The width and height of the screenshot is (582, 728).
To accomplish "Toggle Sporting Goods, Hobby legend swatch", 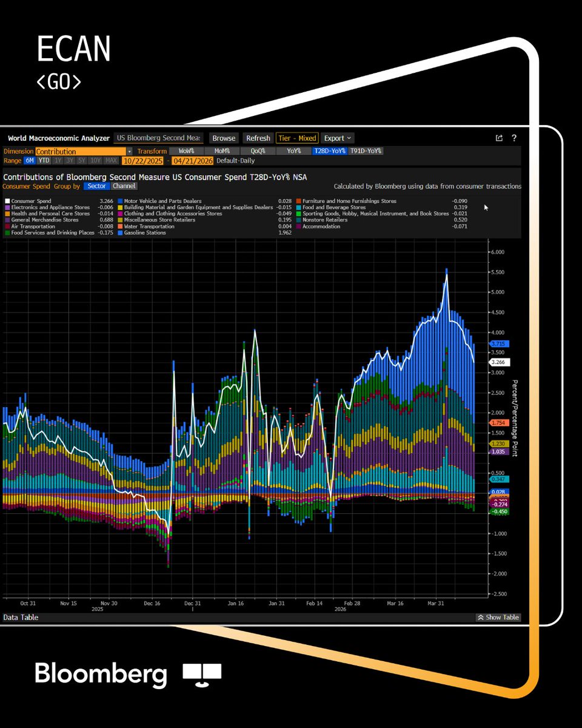I will click(298, 214).
